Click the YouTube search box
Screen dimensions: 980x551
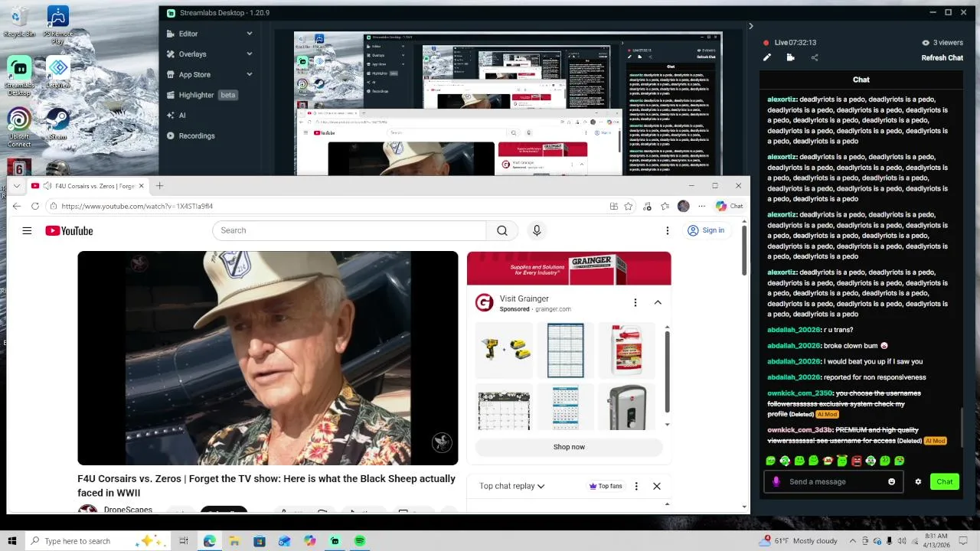coord(349,230)
